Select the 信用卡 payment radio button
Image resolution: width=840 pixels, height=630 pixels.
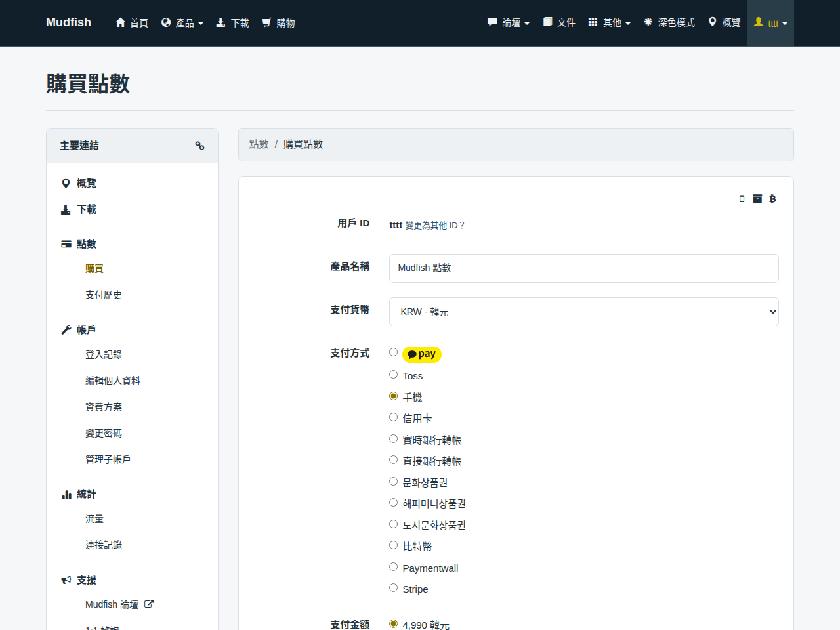click(x=393, y=417)
